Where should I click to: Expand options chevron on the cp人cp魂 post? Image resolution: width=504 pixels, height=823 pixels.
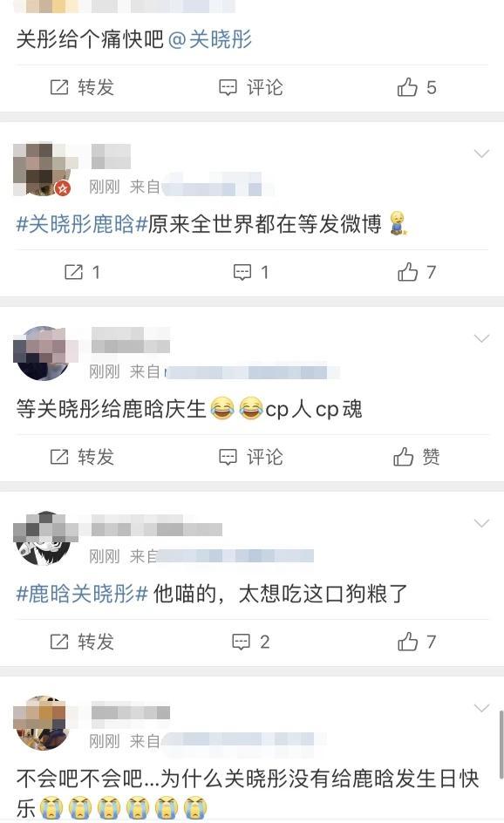(x=481, y=338)
